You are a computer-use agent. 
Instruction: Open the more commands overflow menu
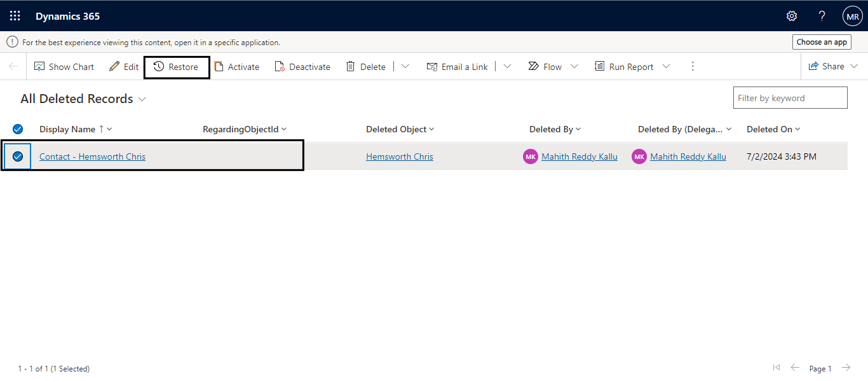coord(693,67)
